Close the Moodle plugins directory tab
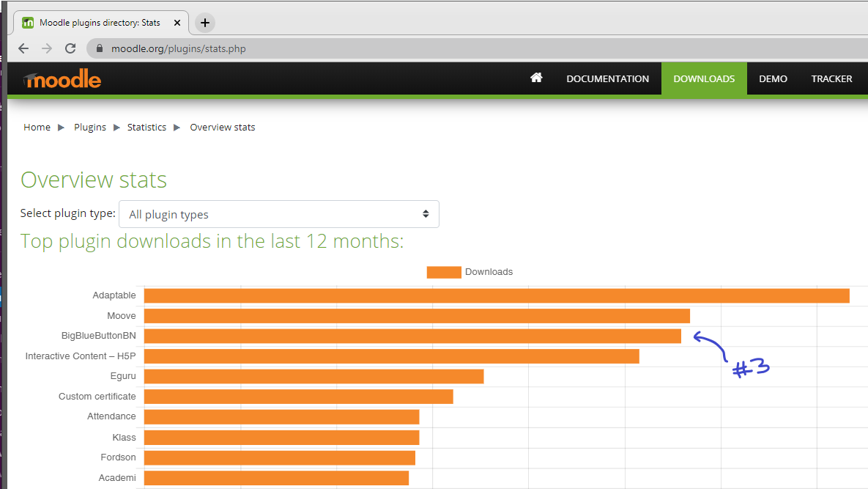 coord(177,23)
